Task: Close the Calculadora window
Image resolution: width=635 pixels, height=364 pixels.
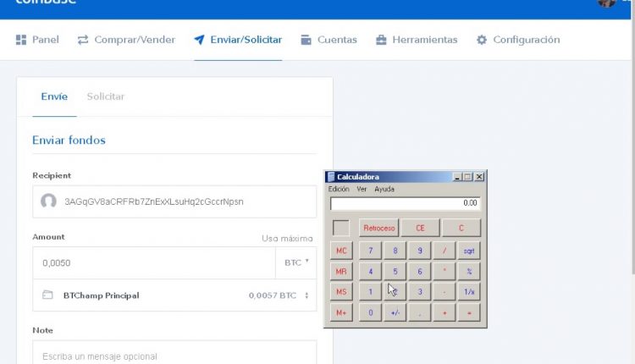Action: [479, 177]
